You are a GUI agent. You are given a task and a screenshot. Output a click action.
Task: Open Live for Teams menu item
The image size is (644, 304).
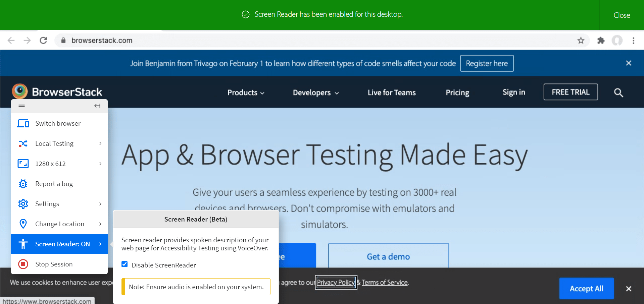pyautogui.click(x=391, y=93)
